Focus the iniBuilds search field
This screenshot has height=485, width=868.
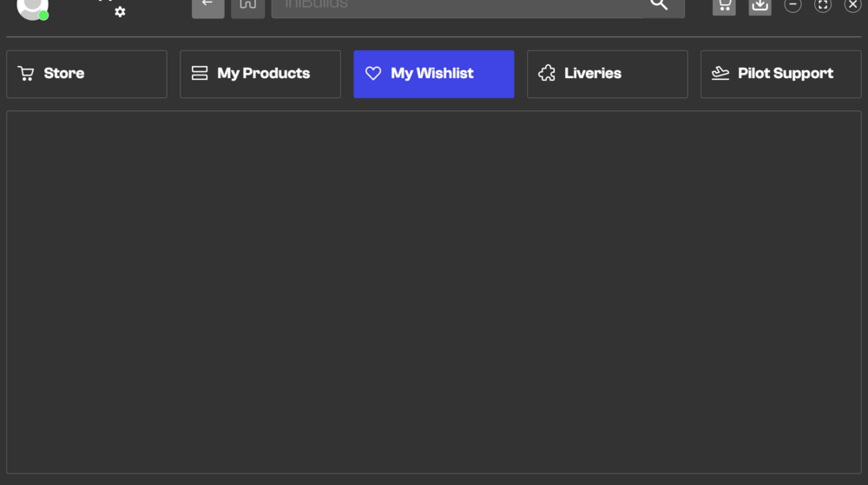point(460,5)
